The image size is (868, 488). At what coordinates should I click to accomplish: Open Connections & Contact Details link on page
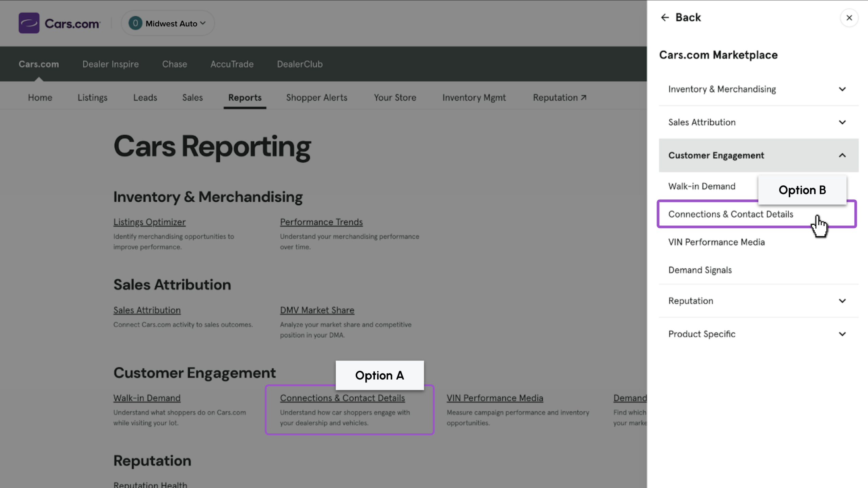click(342, 398)
